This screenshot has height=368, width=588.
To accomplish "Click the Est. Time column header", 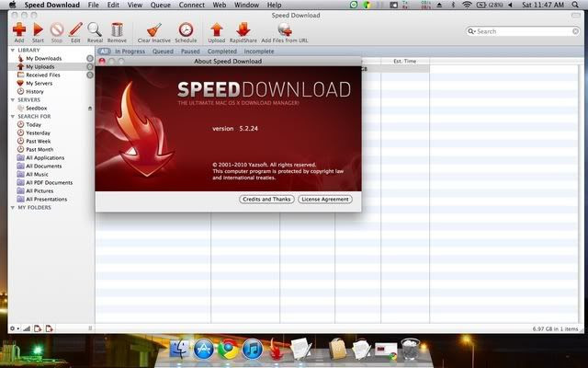I will [x=404, y=61].
